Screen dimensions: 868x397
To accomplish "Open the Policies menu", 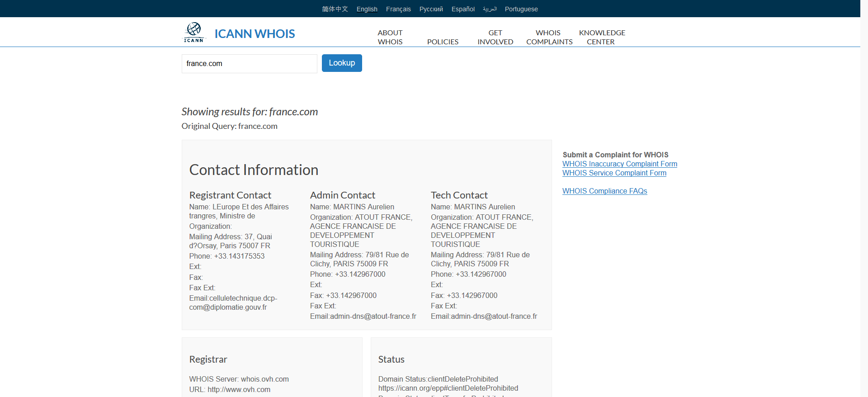I will coord(443,42).
